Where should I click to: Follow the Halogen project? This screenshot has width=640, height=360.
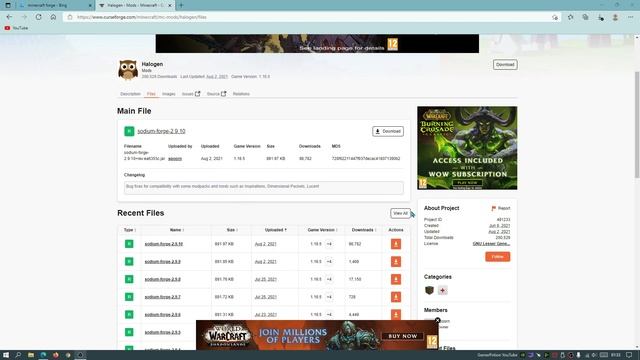pyautogui.click(x=498, y=257)
